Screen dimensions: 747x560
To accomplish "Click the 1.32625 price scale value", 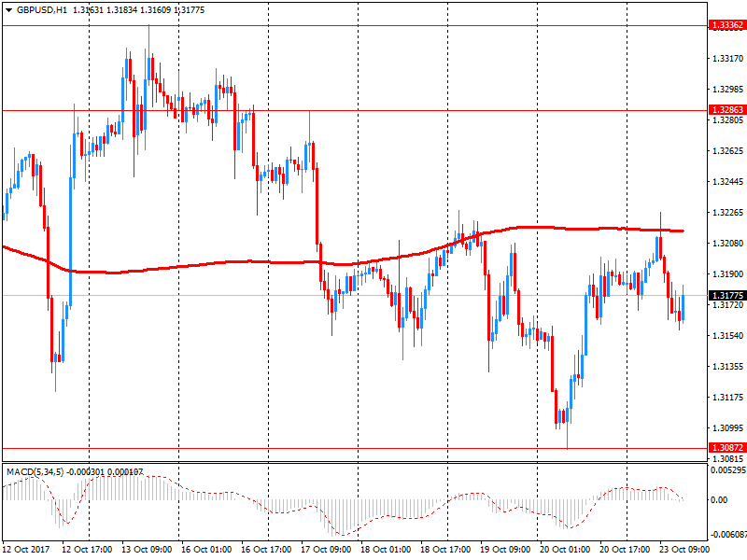I will pyautogui.click(x=727, y=151).
